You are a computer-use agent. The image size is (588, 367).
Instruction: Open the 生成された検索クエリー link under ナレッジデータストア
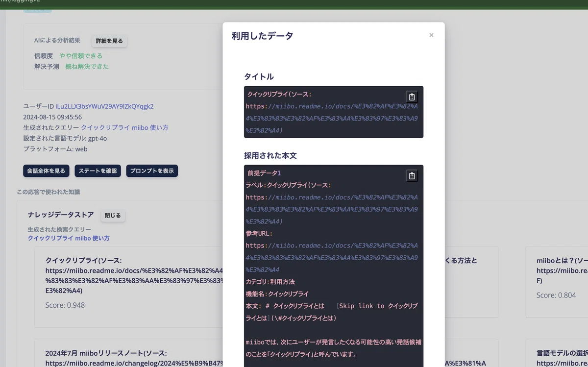(69, 238)
